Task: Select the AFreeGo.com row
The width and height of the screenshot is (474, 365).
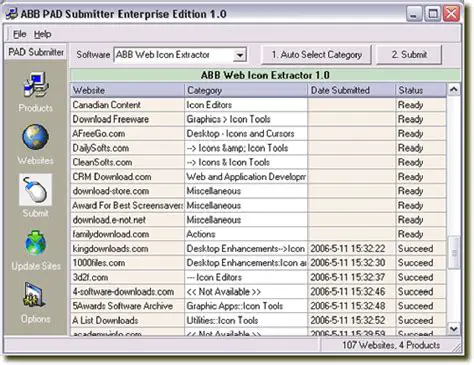Action: click(258, 134)
